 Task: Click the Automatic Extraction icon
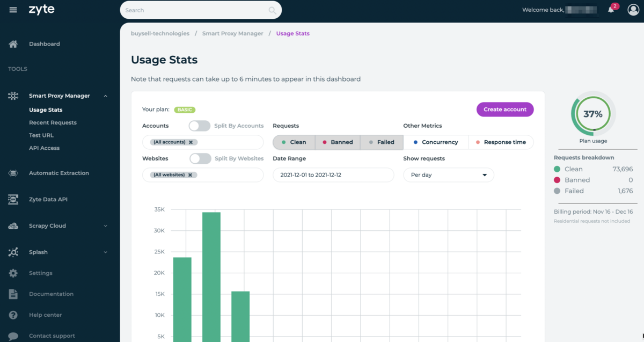point(13,173)
